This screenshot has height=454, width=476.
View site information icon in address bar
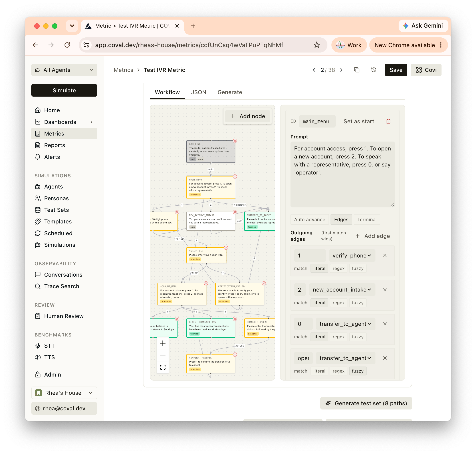86,45
